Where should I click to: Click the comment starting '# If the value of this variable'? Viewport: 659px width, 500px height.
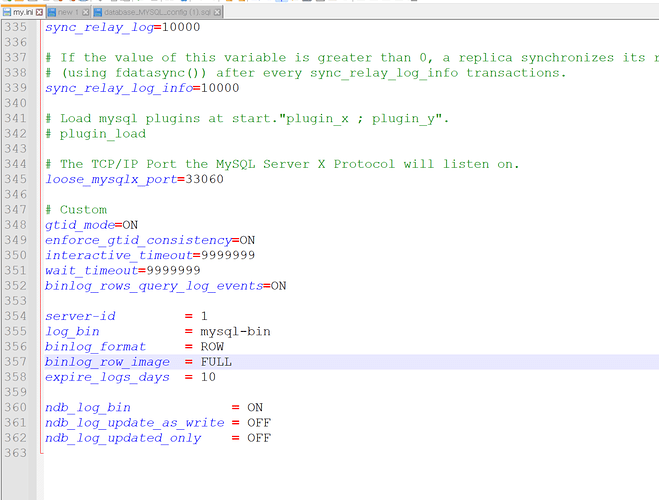(351, 58)
